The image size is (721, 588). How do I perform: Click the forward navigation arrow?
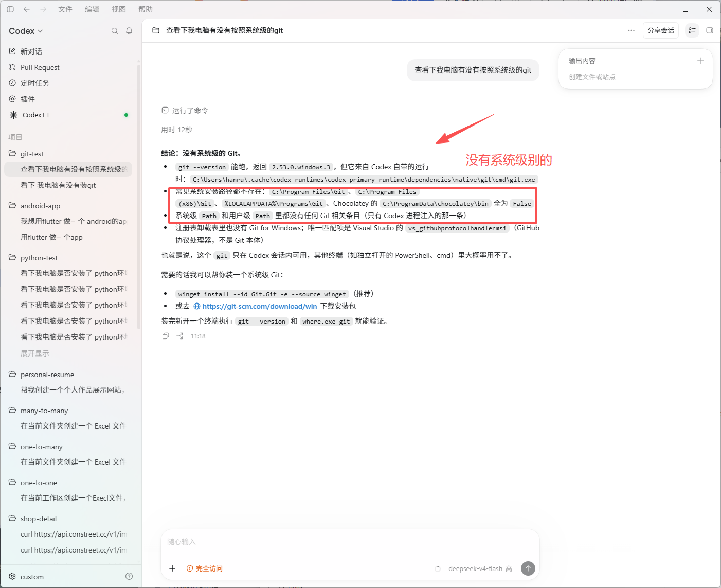point(43,9)
